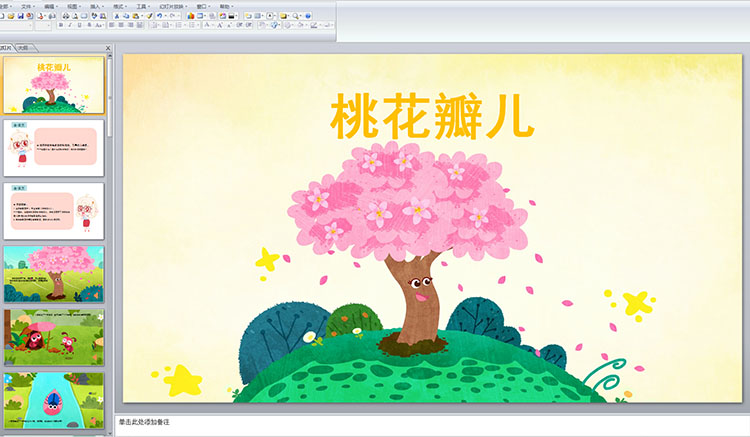The height and width of the screenshot is (437, 750).
Task: Select slide 1 thumbnail 桃花瓣儿
Action: (54, 85)
